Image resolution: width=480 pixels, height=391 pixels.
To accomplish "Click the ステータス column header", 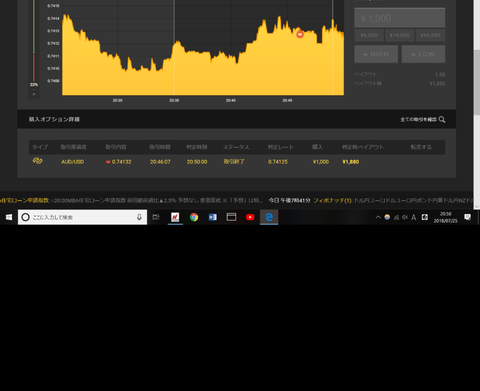I will [236, 147].
